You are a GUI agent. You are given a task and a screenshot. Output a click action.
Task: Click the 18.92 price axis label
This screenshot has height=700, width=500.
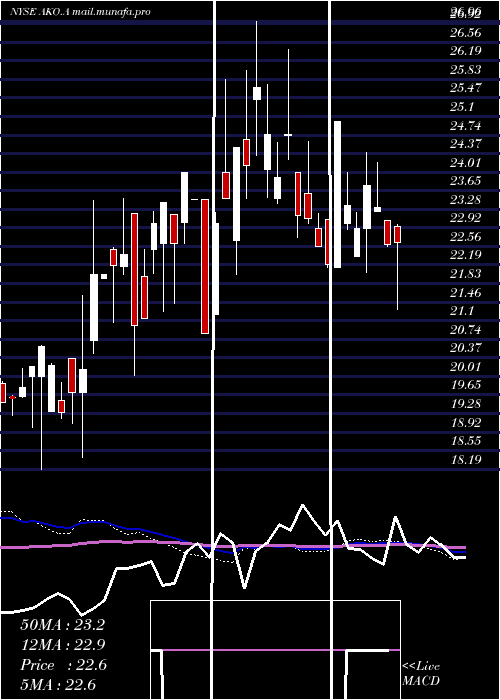(466, 422)
